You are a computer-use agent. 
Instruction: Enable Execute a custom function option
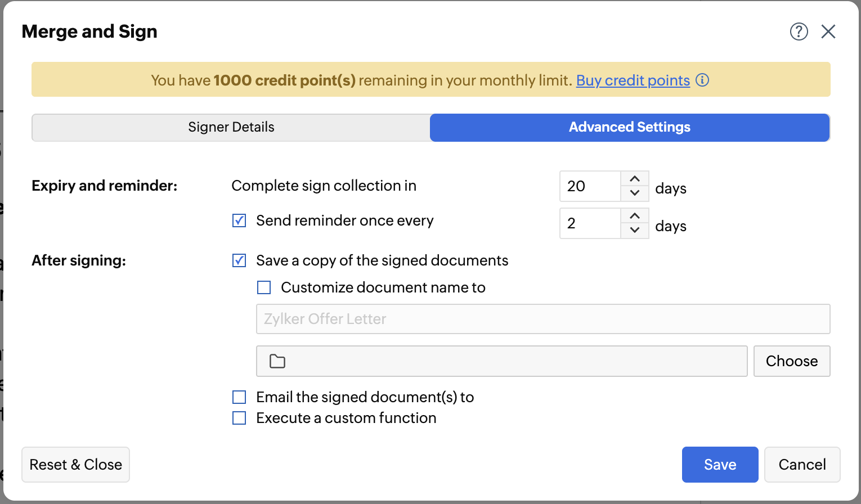(x=239, y=418)
